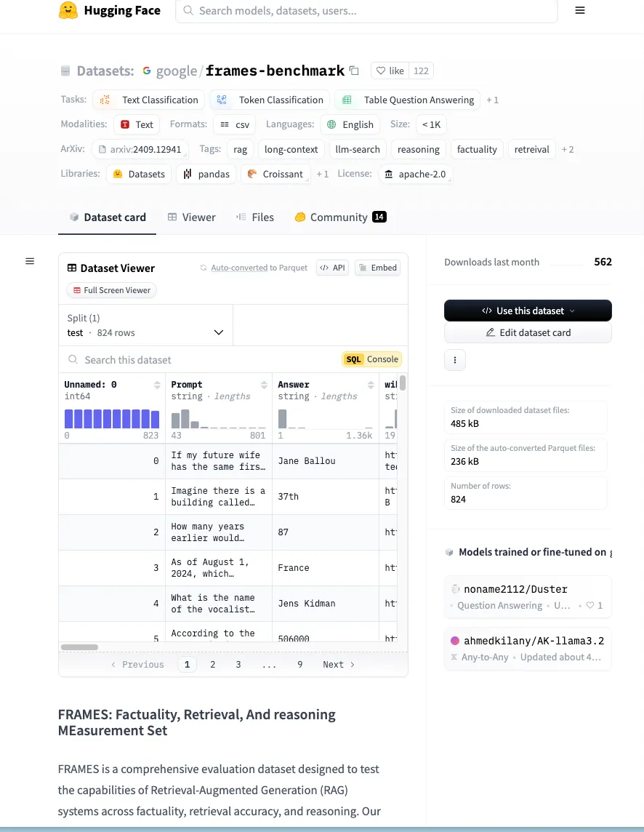Open the Use this dataset dropdown
Image resolution: width=644 pixels, height=832 pixels.
point(528,311)
